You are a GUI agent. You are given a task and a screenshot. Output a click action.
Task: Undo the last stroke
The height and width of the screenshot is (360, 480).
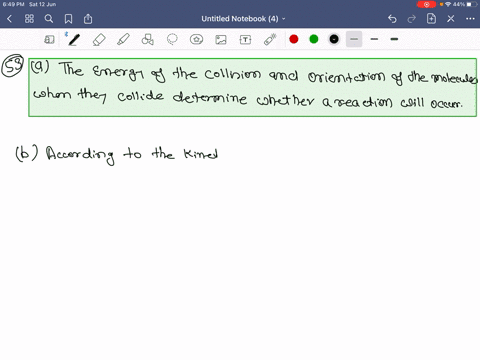pyautogui.click(x=392, y=19)
